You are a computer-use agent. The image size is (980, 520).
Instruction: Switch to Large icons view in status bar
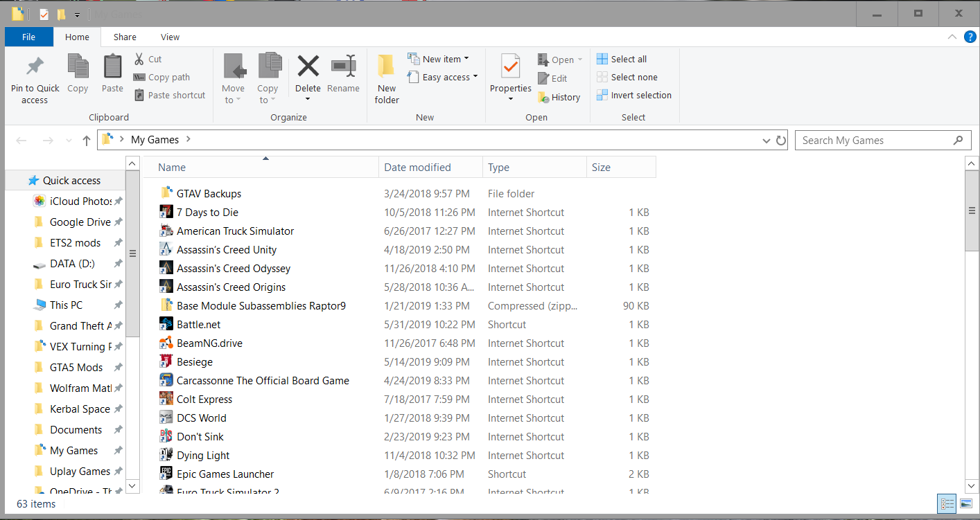966,503
